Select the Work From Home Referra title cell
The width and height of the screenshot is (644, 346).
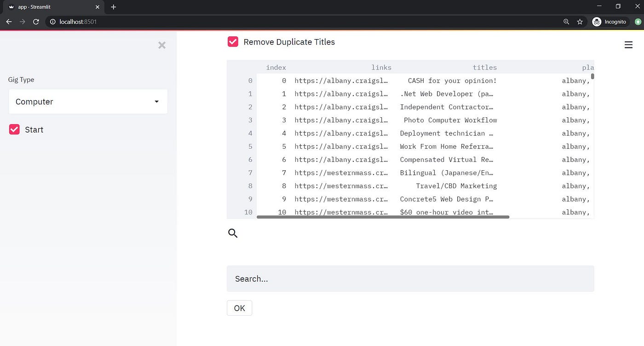[x=447, y=146]
